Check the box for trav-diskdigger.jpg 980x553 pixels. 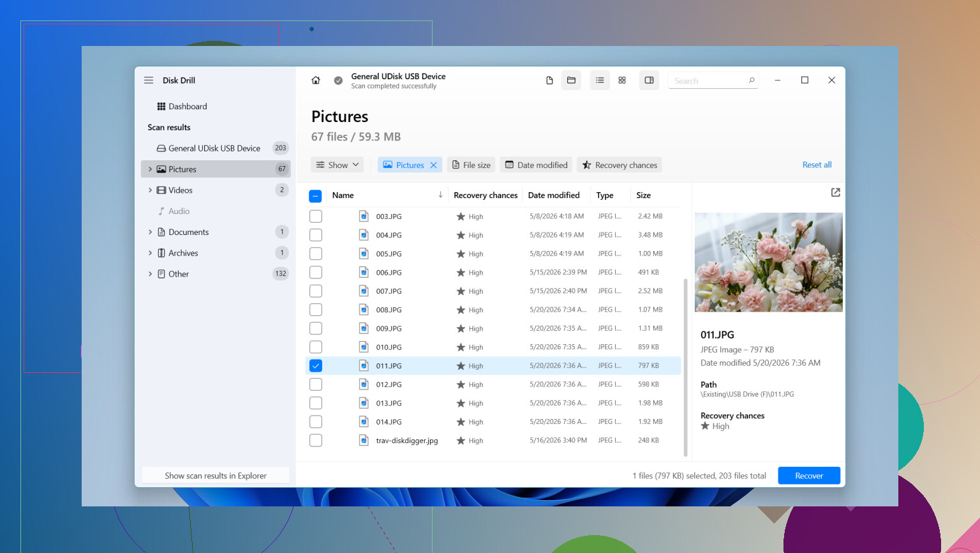[316, 441]
